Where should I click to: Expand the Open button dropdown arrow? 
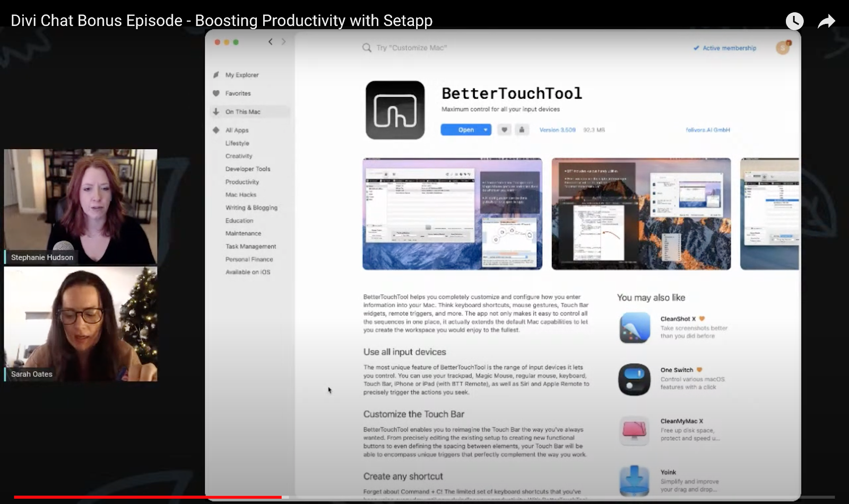(486, 130)
